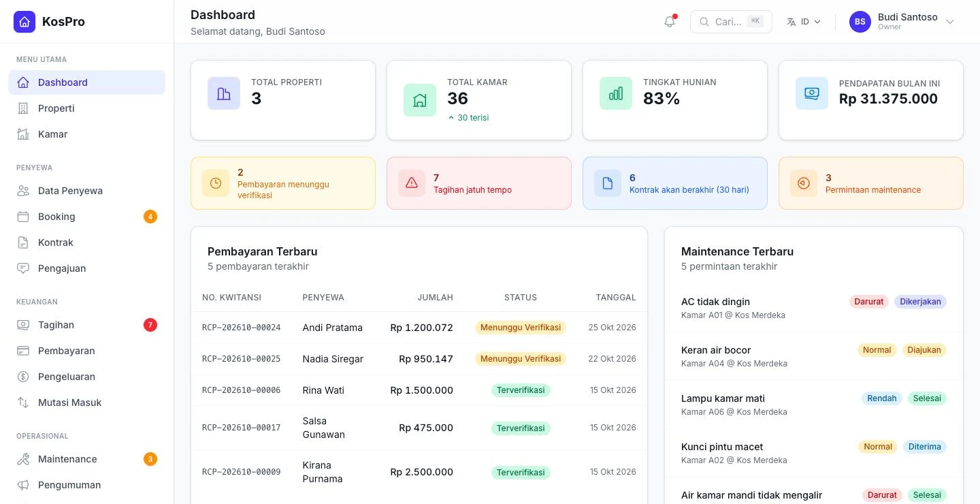Screen dimensions: 980x504
Task: Open the Kontrak akan berakhir card
Action: (x=675, y=183)
